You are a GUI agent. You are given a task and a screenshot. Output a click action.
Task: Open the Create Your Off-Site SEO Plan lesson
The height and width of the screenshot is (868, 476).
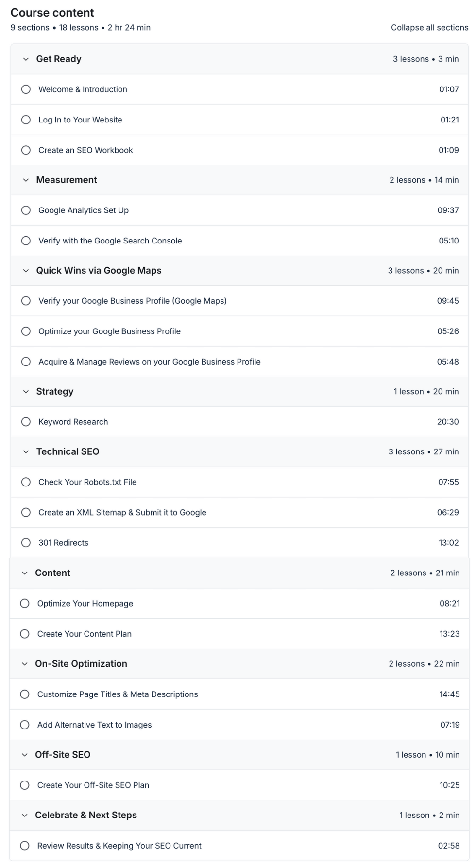click(92, 785)
